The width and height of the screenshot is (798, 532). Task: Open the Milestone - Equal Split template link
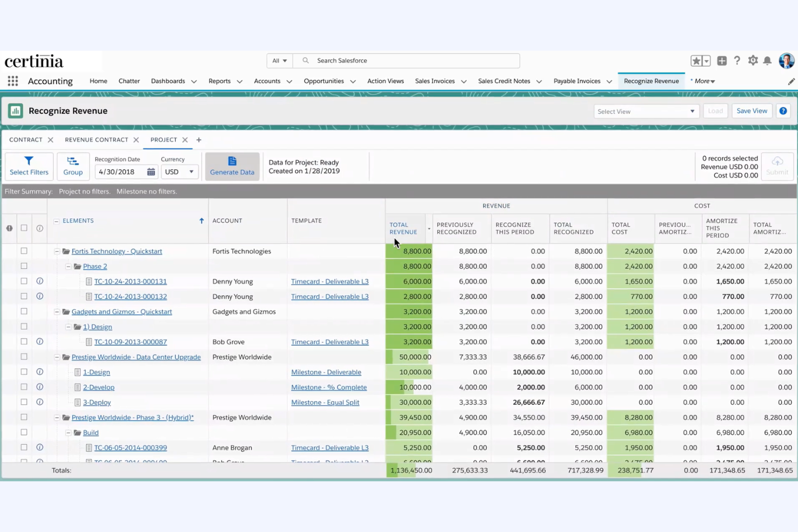point(325,402)
